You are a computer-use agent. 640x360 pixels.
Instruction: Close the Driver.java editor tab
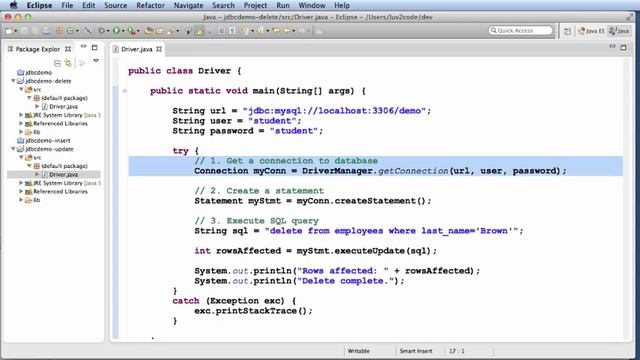click(159, 49)
